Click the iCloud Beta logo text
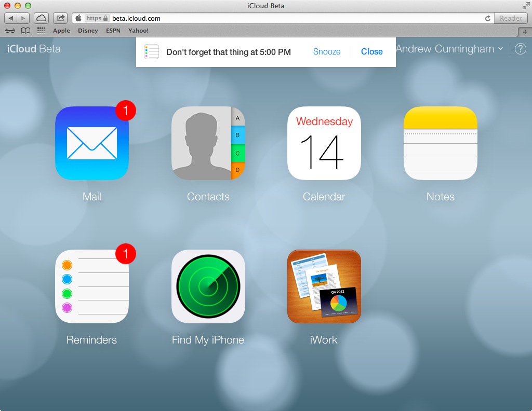This screenshot has width=532, height=411. point(34,49)
